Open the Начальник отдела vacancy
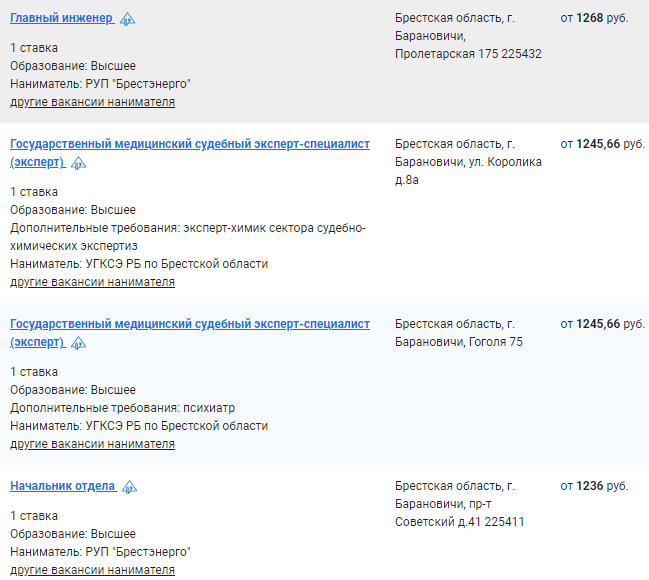The width and height of the screenshot is (649, 580). (x=62, y=486)
